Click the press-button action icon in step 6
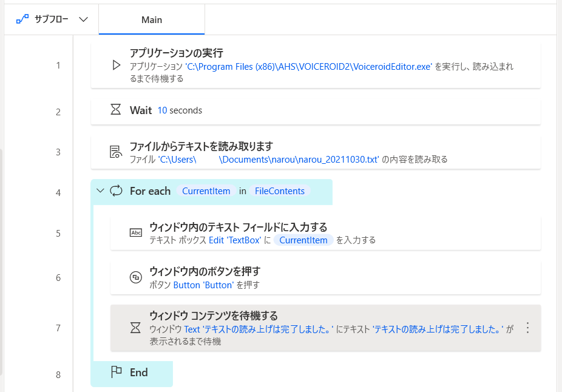The image size is (562, 392). tap(135, 277)
